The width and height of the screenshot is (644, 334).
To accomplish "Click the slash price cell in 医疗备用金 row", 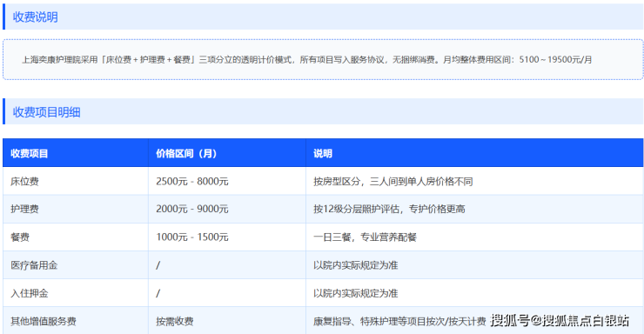I will [x=227, y=265].
